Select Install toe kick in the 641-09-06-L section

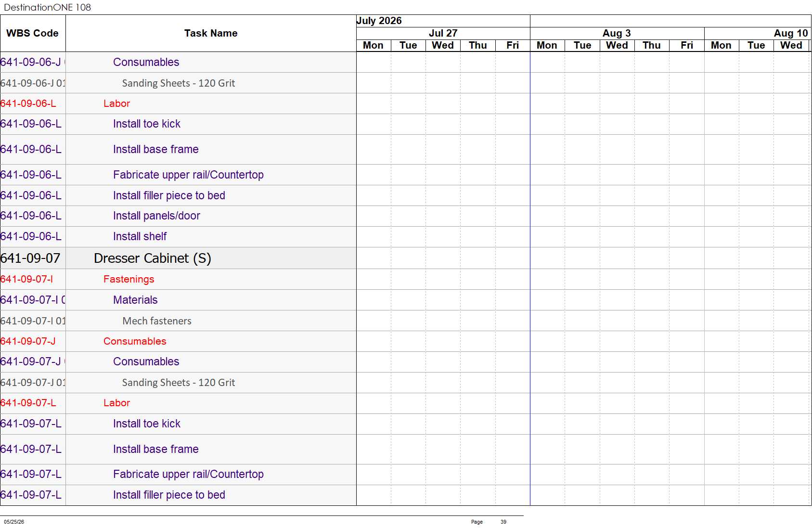[x=147, y=124]
